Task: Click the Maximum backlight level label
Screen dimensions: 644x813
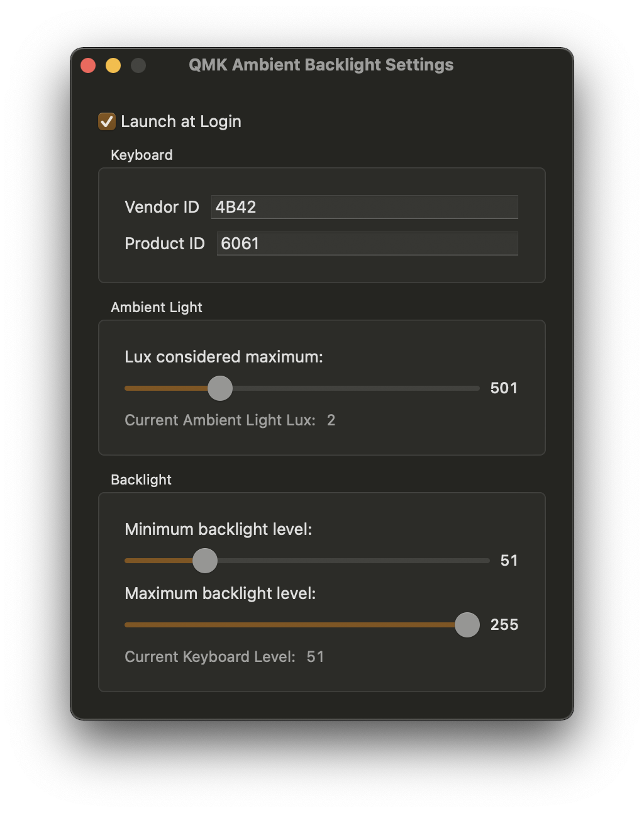Action: tap(220, 593)
